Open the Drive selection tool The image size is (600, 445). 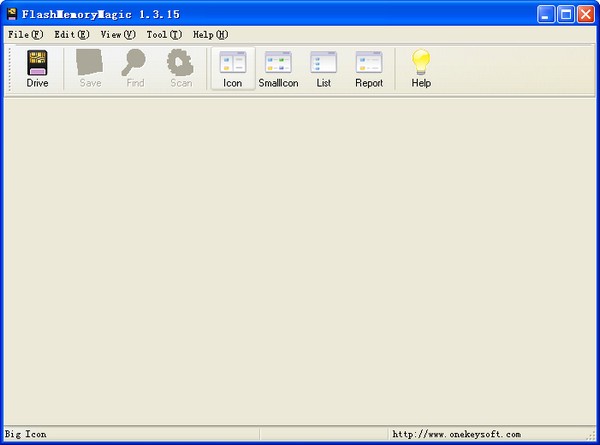tap(37, 68)
